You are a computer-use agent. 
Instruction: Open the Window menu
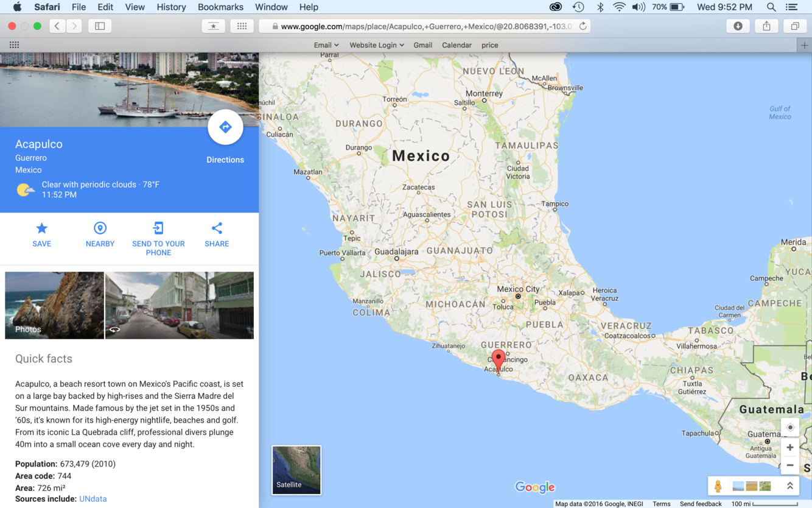pos(271,7)
